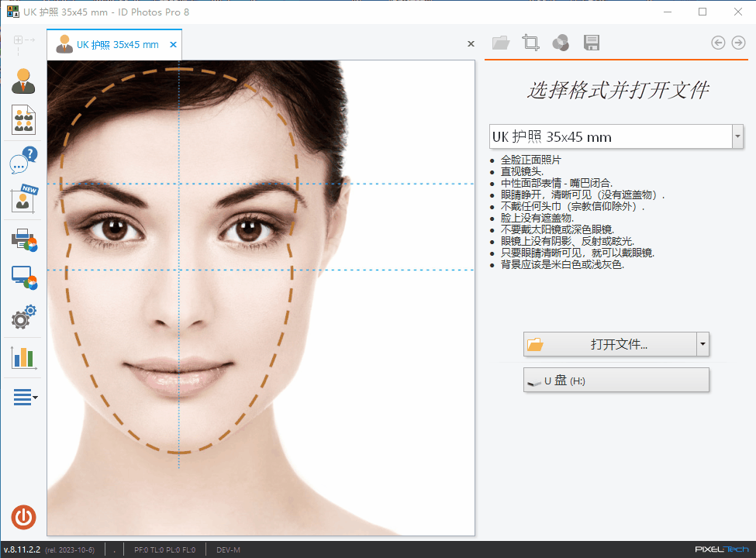Image resolution: width=756 pixels, height=558 pixels.
Task: Expand the UK 护照 35x45 mm format dropdown
Action: (737, 136)
